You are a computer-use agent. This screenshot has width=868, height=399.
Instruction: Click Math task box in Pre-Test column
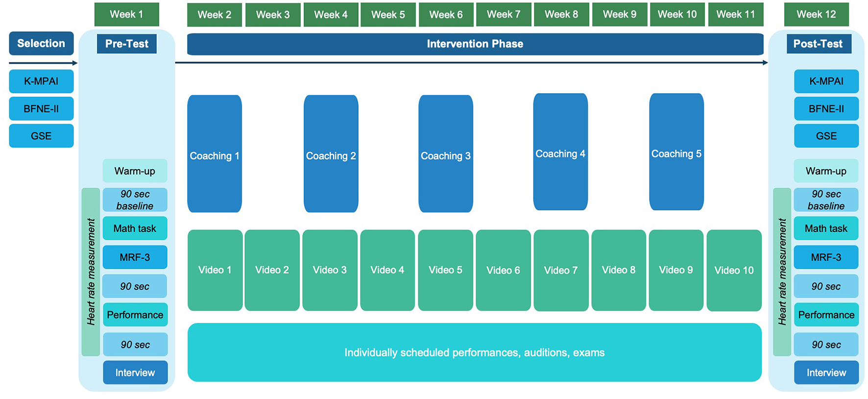pos(135,228)
